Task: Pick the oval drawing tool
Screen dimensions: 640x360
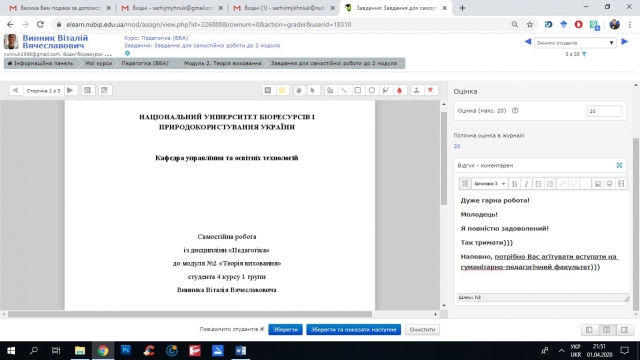Action: tap(371, 90)
